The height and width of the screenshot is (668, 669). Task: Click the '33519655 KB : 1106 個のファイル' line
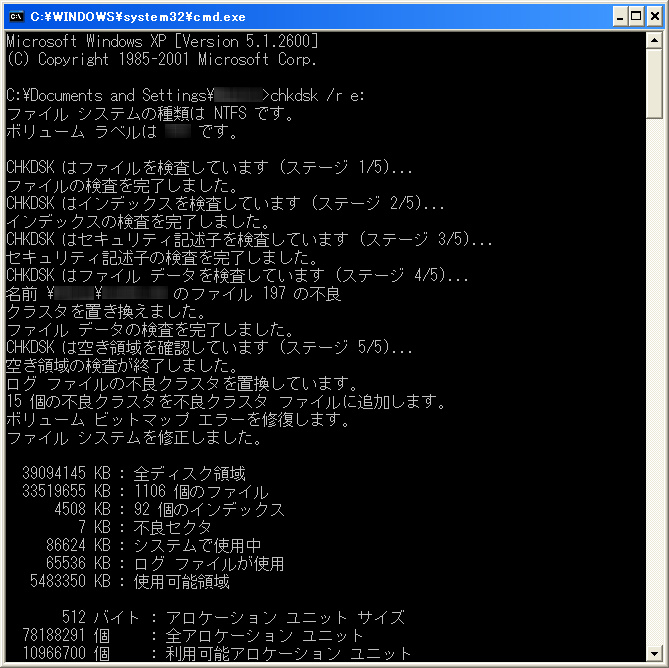(x=145, y=491)
